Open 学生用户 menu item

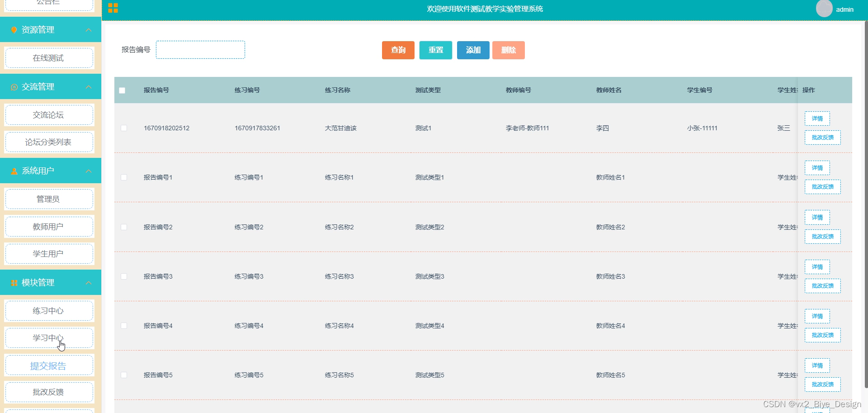[49, 254]
